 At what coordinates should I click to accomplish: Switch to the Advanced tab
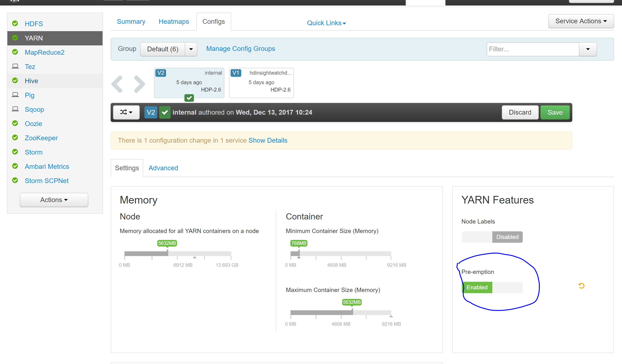[163, 168]
